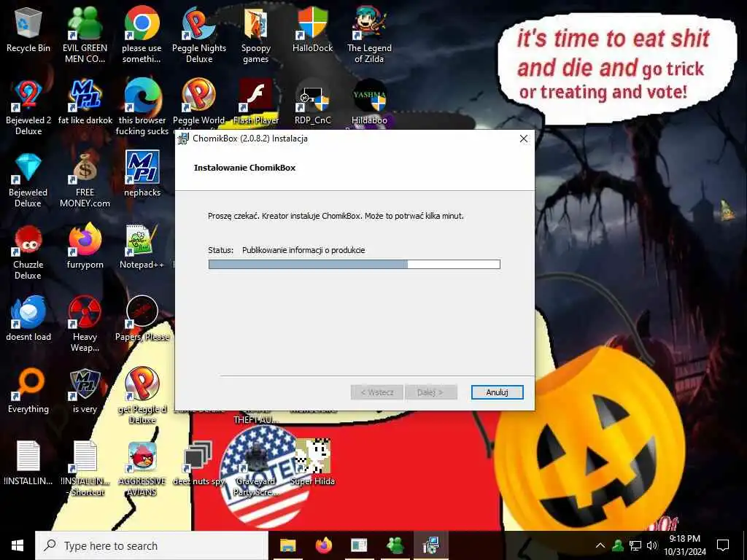The image size is (747, 560).
Task: Open Firefox from the taskbar
Action: coord(323,545)
